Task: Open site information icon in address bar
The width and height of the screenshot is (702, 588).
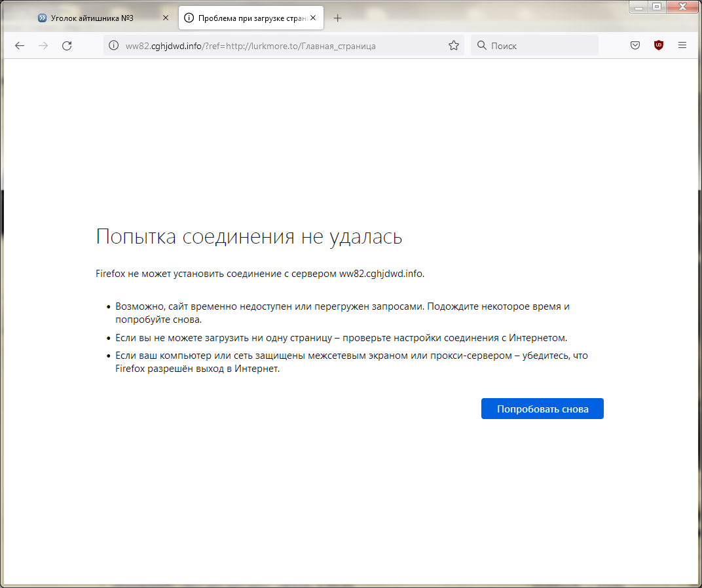Action: tap(114, 46)
